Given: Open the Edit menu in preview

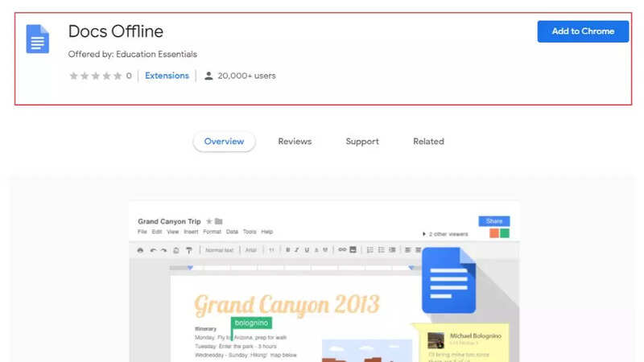Looking at the screenshot, I should [157, 232].
